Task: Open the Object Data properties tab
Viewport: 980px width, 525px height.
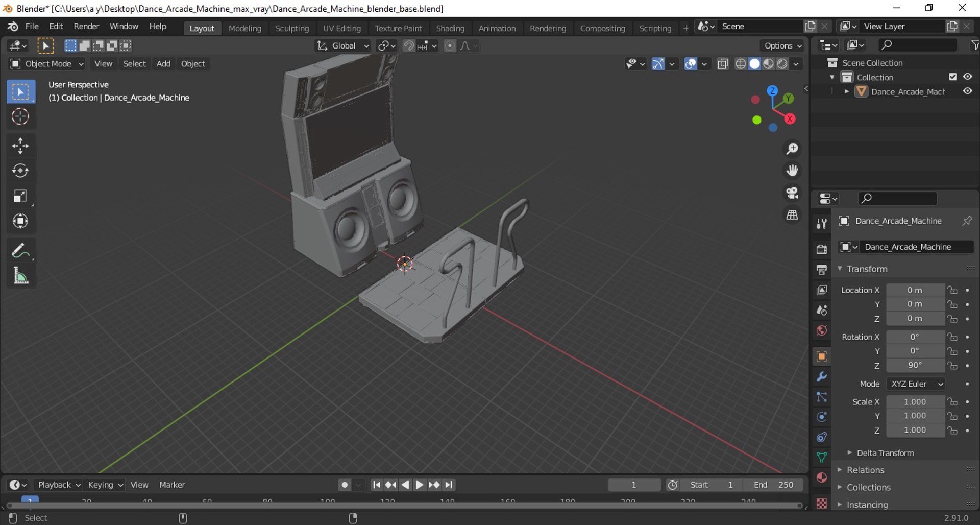Action: 821,457
